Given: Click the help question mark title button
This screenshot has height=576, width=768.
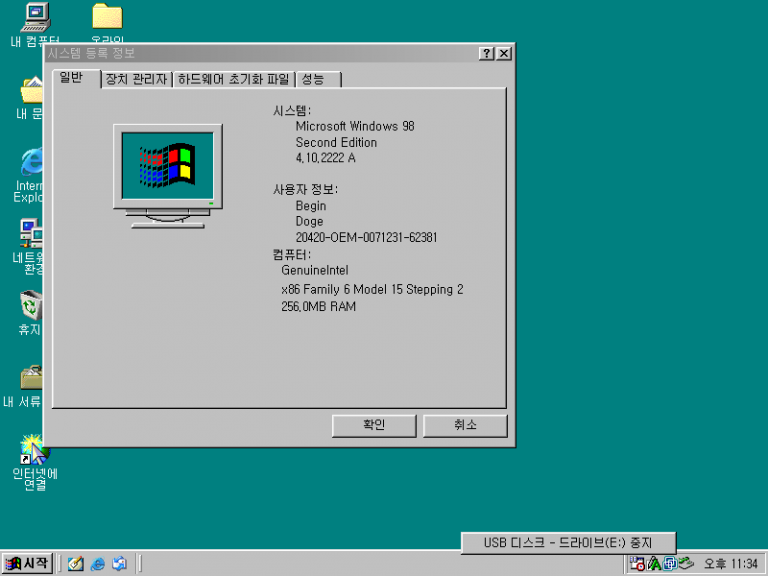Looking at the screenshot, I should (x=486, y=53).
